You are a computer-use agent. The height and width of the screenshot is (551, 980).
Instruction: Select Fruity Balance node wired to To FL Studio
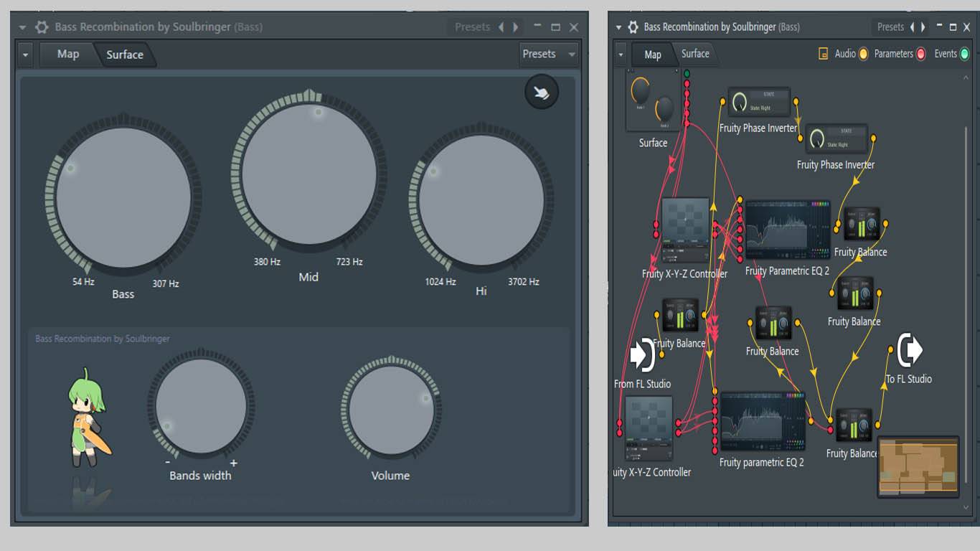(x=854, y=425)
